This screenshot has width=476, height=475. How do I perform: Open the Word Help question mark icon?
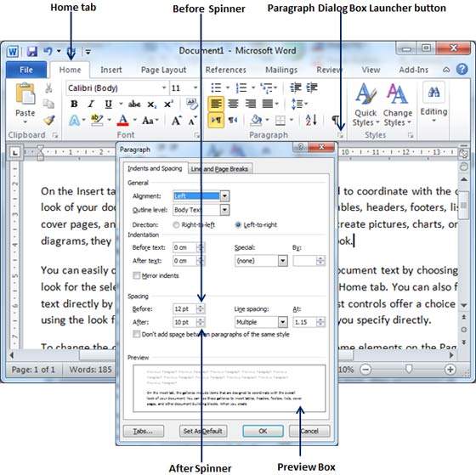462,70
